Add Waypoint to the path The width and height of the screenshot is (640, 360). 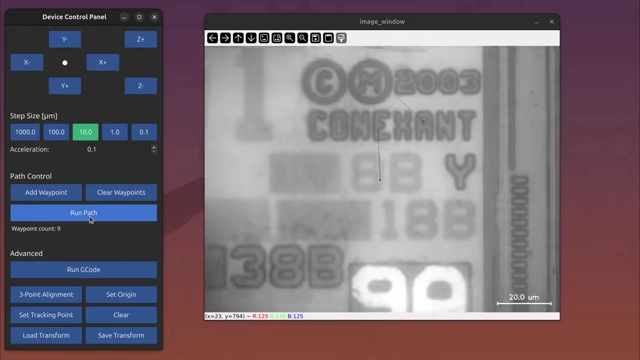coord(46,192)
